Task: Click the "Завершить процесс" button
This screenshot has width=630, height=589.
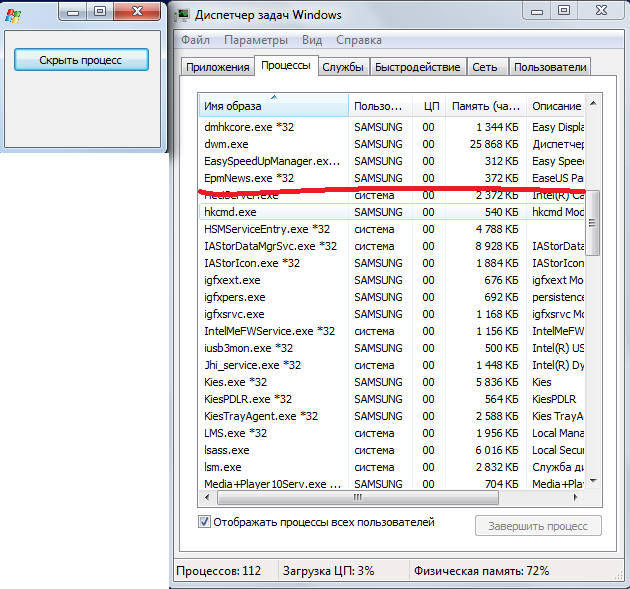Action: point(538,526)
